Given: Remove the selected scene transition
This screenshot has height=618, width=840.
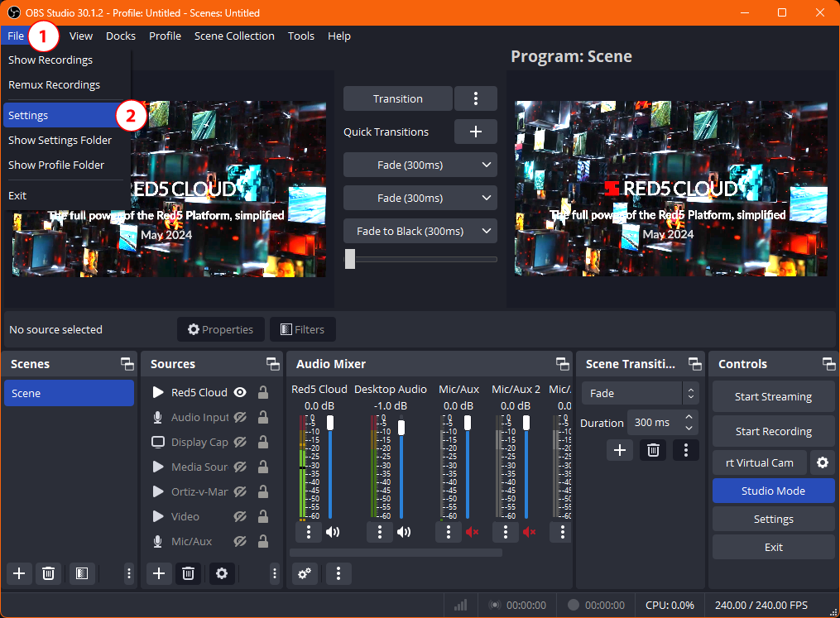Looking at the screenshot, I should click(653, 450).
